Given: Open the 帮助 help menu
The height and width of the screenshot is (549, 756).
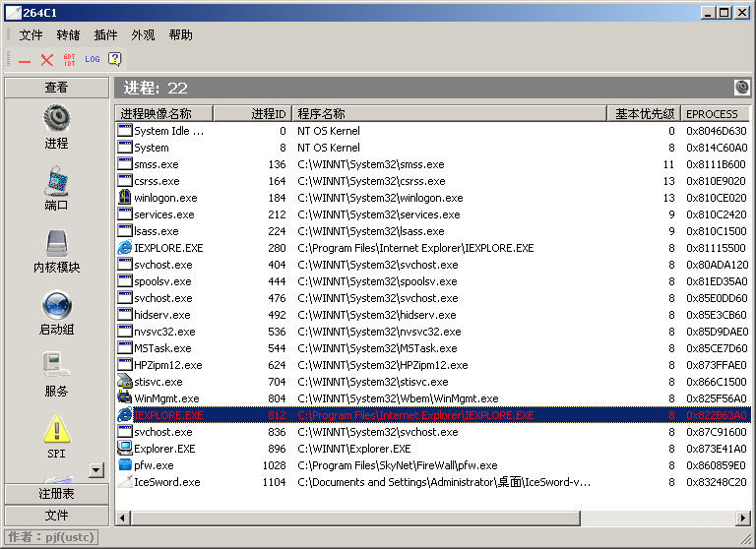Looking at the screenshot, I should [181, 35].
